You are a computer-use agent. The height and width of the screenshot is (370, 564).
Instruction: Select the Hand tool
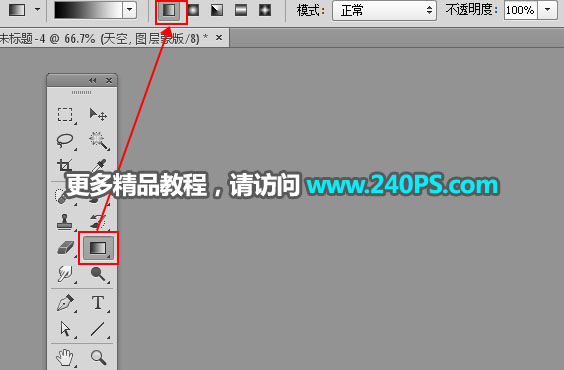[x=65, y=357]
